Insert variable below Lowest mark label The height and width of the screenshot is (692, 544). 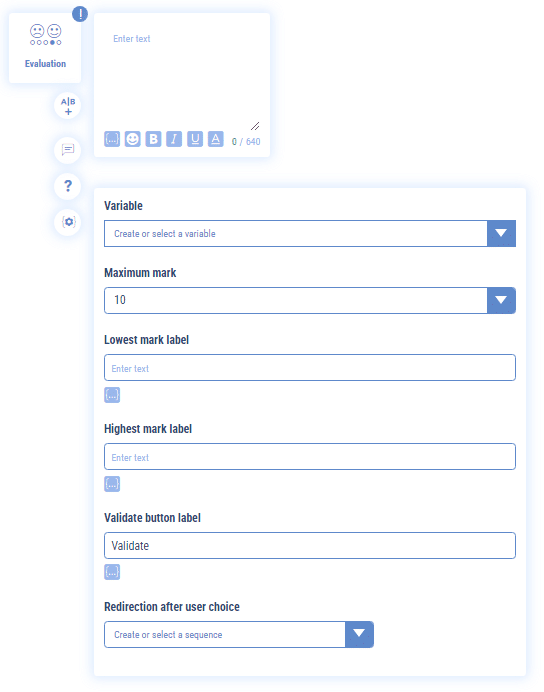point(112,395)
